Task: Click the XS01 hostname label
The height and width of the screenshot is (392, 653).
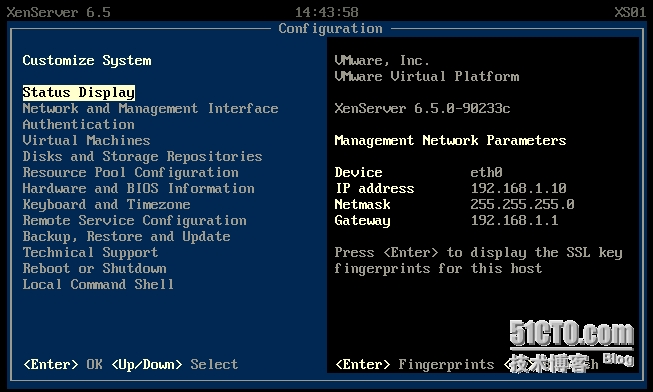Action: pyautogui.click(x=631, y=12)
